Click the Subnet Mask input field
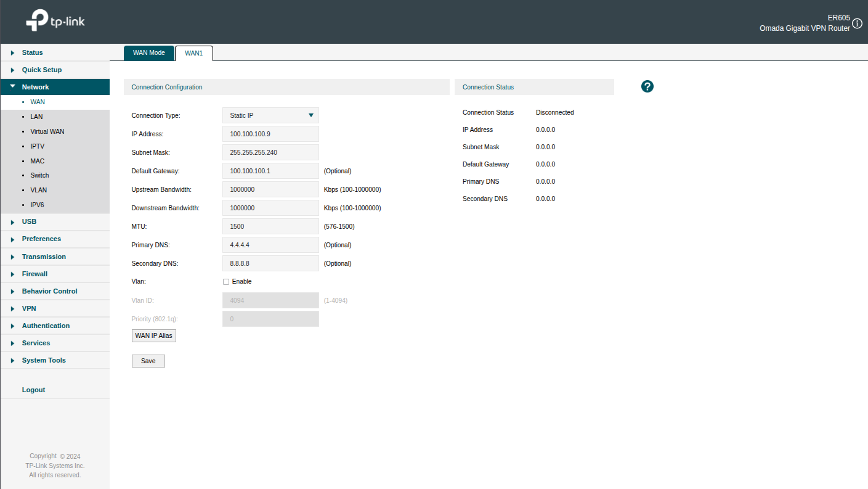Image resolution: width=868 pixels, height=489 pixels. click(270, 152)
